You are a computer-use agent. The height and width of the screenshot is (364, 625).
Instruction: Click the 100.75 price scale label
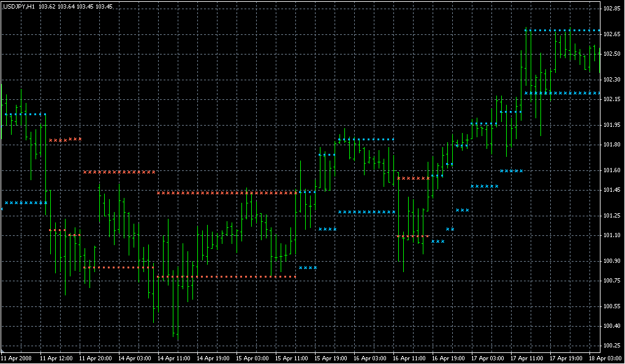coord(612,281)
